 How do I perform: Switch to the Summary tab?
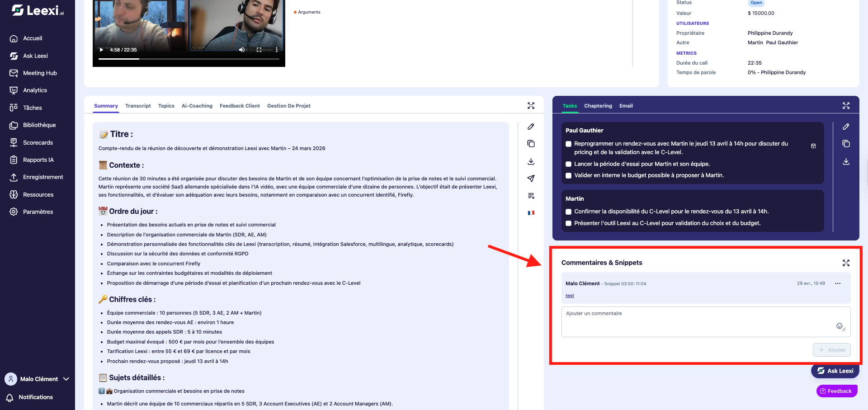[106, 106]
